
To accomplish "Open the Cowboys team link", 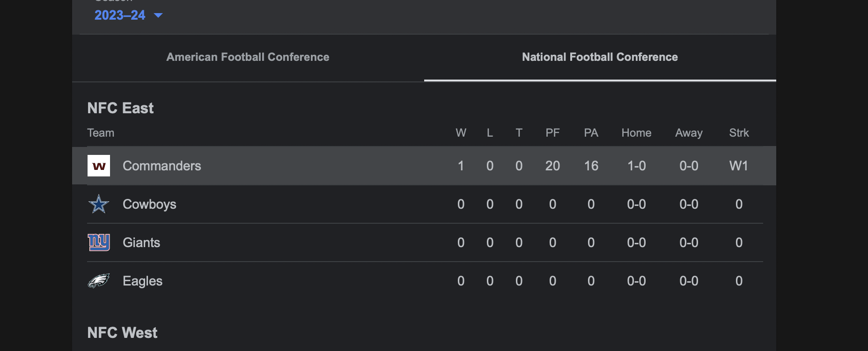I will pyautogui.click(x=149, y=204).
